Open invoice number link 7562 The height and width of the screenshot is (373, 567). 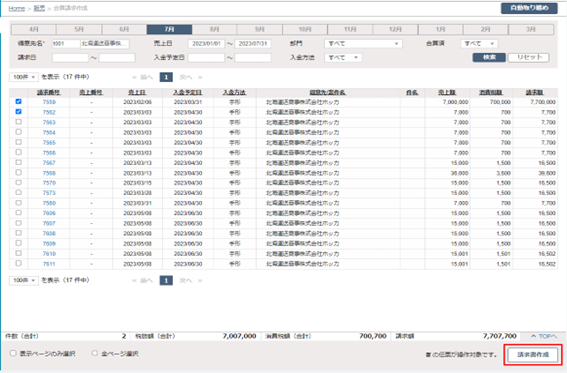(49, 112)
